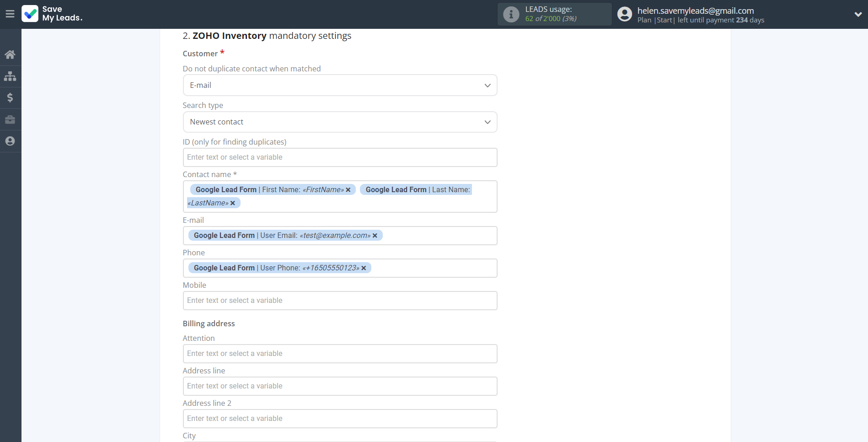Image resolution: width=868 pixels, height=442 pixels.
Task: Focus the ID for finding duplicates field
Action: 340,157
